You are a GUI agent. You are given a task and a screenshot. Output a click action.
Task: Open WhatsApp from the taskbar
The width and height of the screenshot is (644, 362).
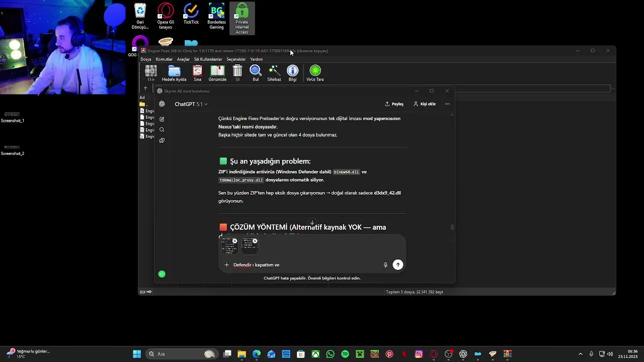(x=330, y=354)
